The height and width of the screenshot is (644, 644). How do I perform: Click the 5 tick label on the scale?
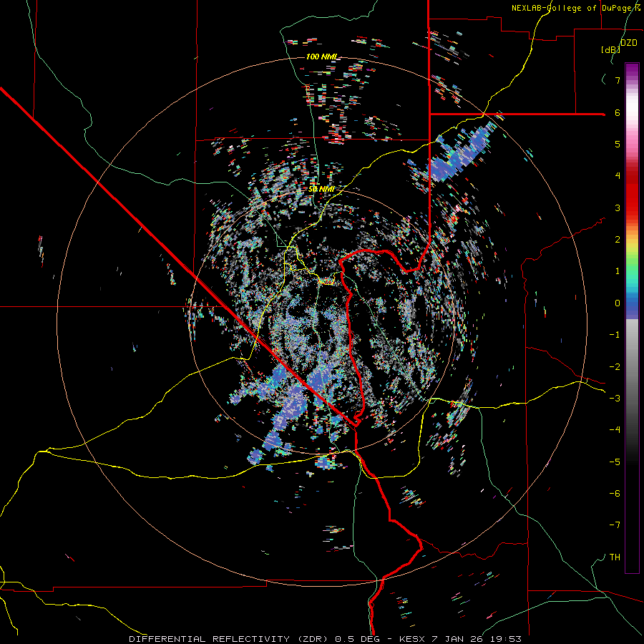[618, 144]
